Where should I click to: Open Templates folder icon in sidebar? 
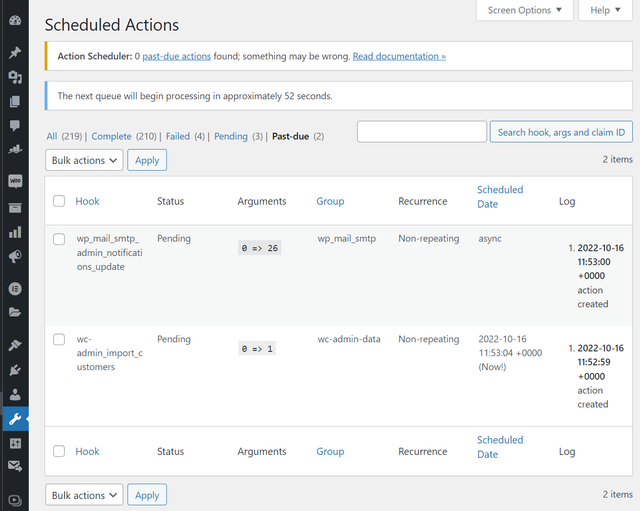(x=15, y=312)
